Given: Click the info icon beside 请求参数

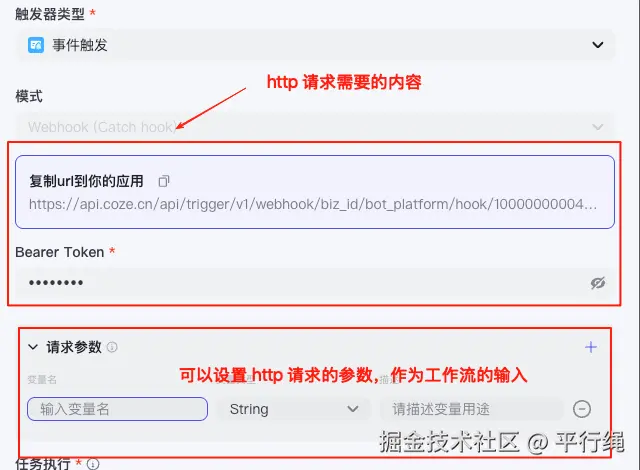Looking at the screenshot, I should [x=112, y=347].
